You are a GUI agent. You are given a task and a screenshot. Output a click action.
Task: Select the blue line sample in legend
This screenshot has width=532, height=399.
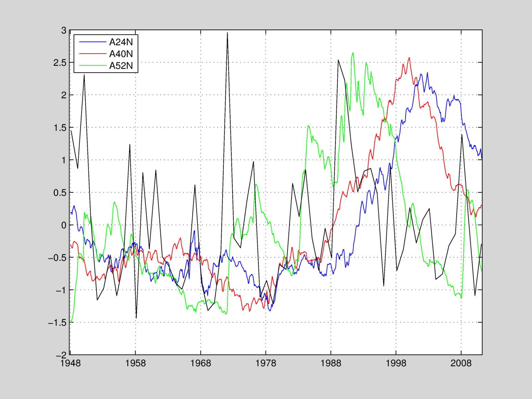92,42
